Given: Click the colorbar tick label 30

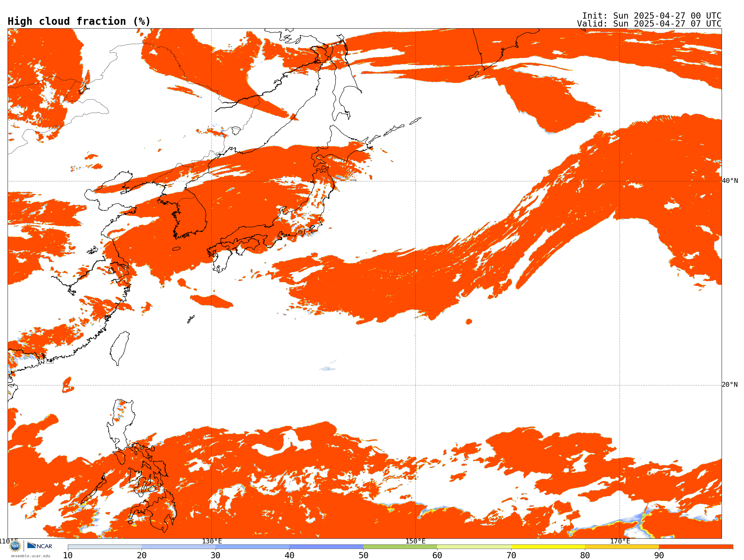Looking at the screenshot, I should click(216, 556).
